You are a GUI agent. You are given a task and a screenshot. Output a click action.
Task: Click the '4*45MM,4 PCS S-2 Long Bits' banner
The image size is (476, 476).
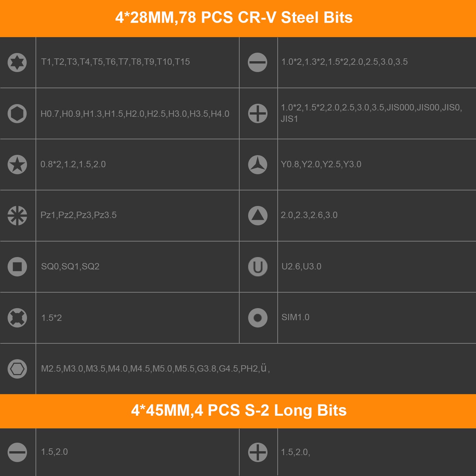239,411
